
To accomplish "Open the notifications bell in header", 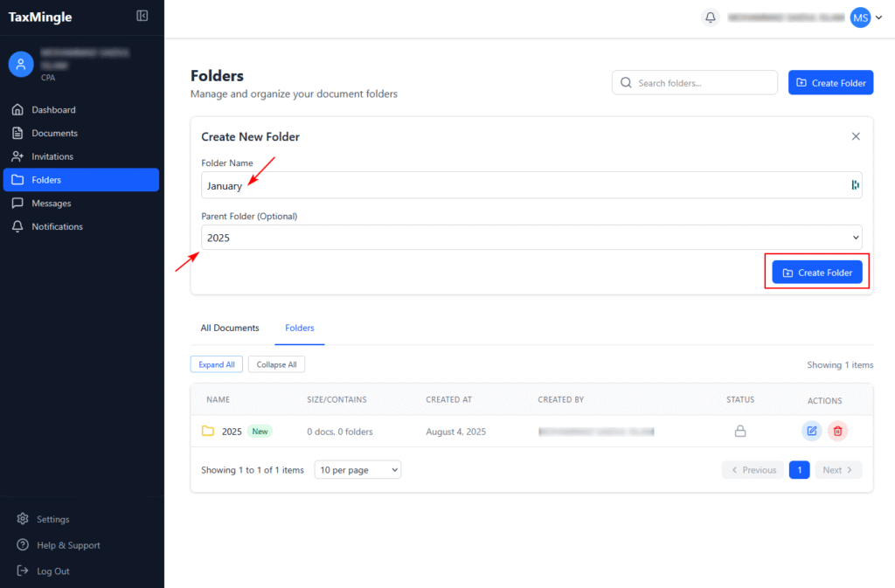I will pos(711,17).
